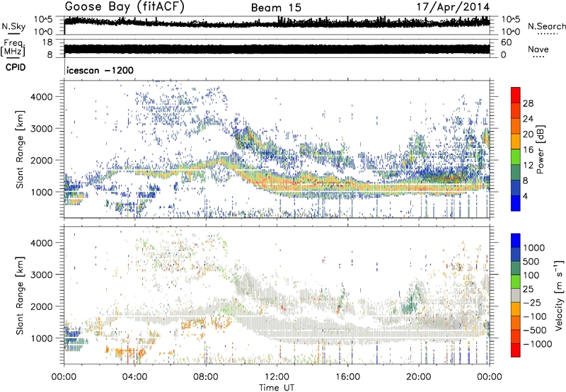Click the red segment at the bottom of the Velocity colorbar
The image size is (566, 392).
coord(516,350)
